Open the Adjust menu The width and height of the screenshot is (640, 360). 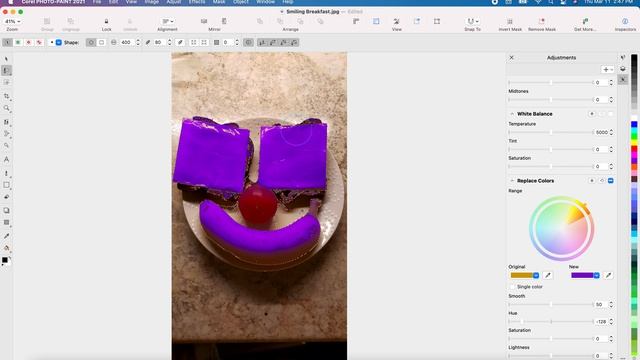click(173, 2)
